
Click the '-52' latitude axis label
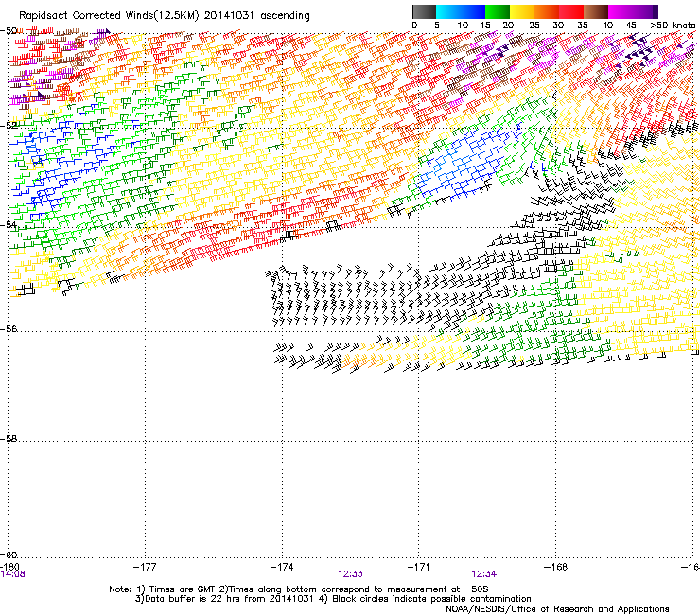tap(9, 126)
